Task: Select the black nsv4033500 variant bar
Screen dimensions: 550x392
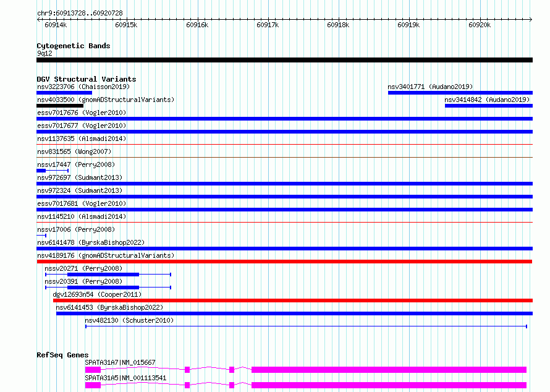Action: click(60, 106)
